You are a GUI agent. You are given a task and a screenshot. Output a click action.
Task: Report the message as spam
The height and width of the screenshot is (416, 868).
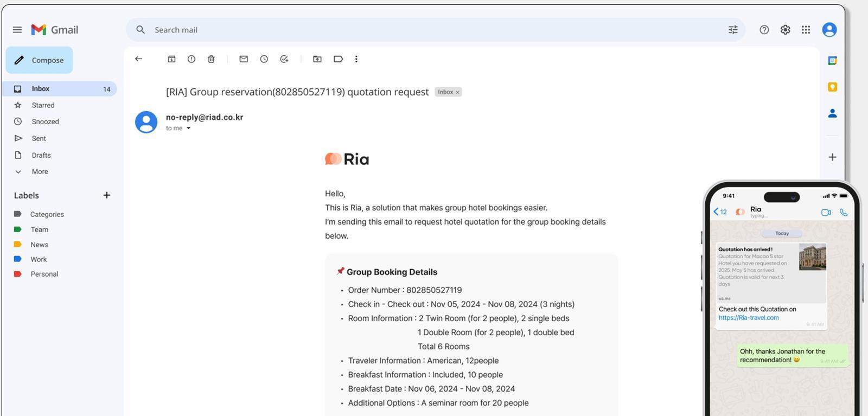click(192, 59)
